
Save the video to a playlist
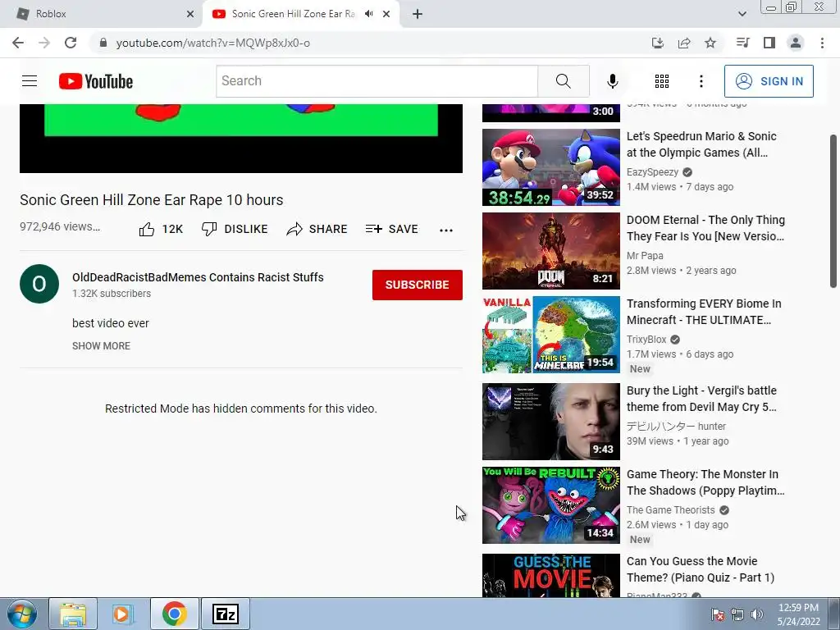pyautogui.click(x=391, y=230)
